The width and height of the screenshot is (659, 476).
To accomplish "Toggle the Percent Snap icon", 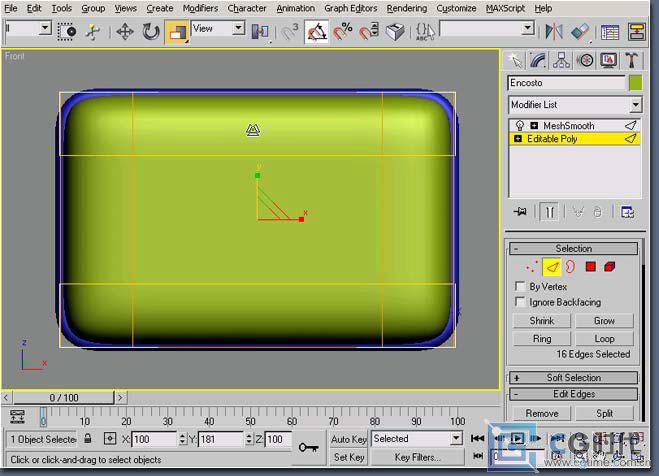I will (x=343, y=32).
